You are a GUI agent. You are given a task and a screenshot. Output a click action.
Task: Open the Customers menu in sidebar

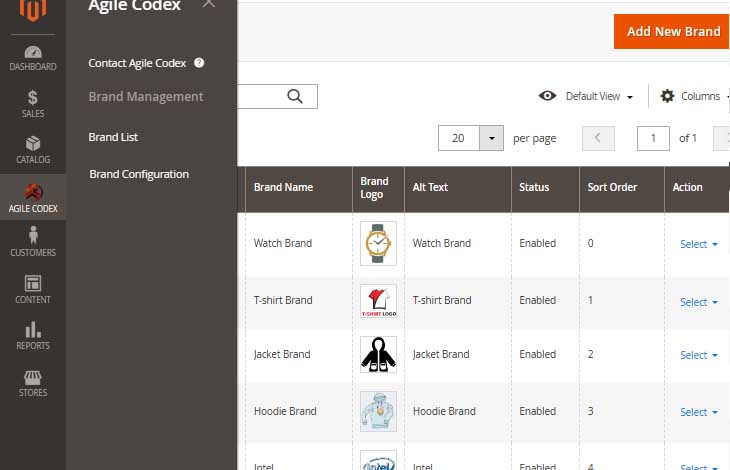tap(33, 242)
